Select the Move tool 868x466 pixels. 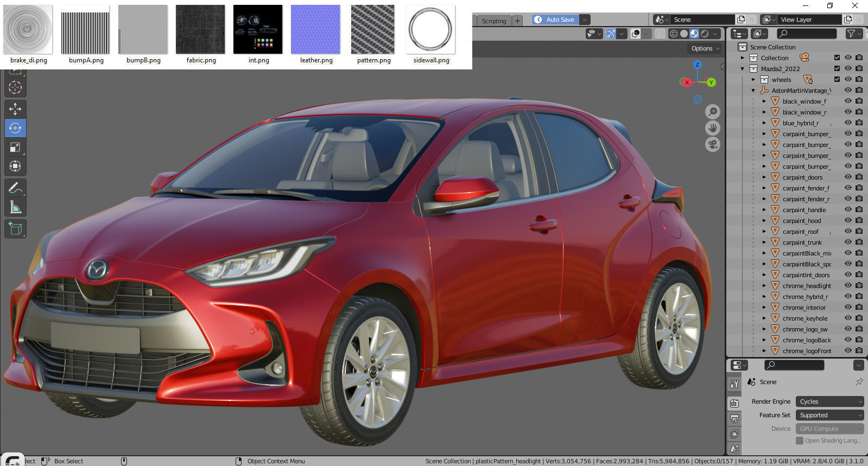tap(15, 109)
